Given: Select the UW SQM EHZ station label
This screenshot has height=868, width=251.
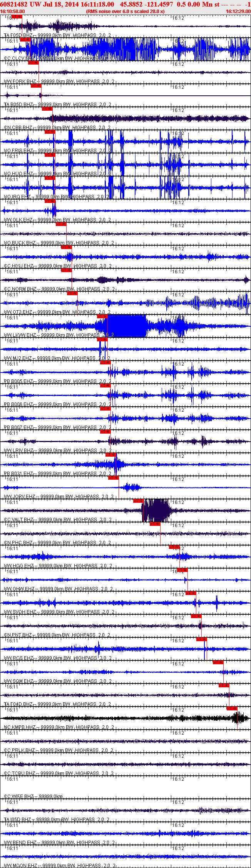Looking at the screenshot, I should point(19,681).
